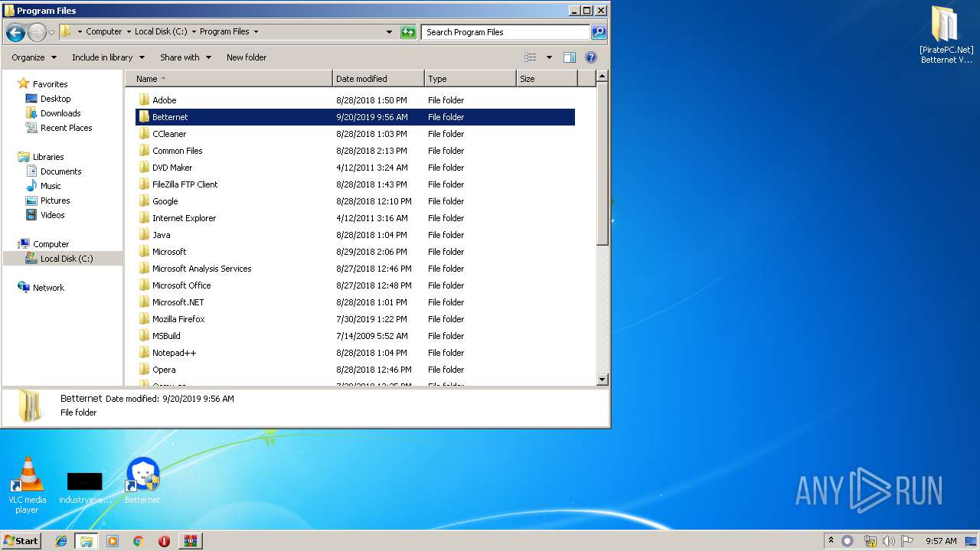
Task: Click the Local Disk (C:) breadcrumb segment
Action: tap(161, 32)
